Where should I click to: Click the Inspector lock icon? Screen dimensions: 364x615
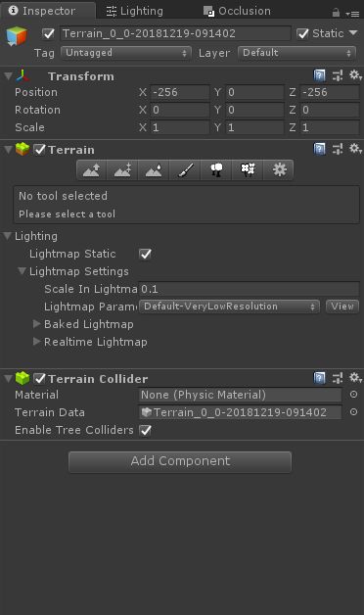336,13
